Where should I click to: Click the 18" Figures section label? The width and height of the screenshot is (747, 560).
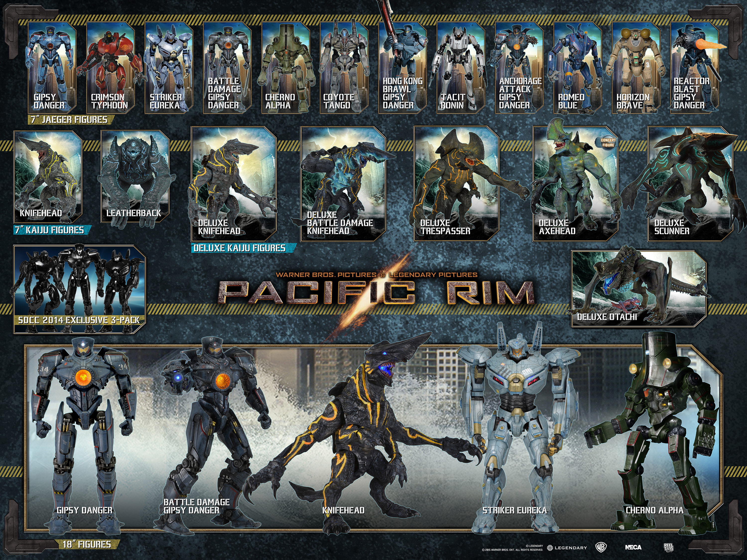click(87, 544)
